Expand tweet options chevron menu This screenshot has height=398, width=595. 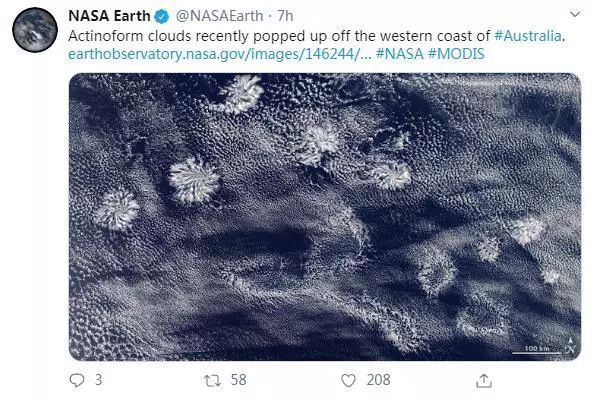click(575, 14)
